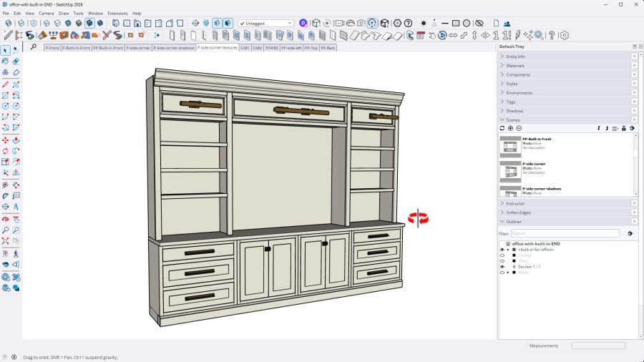Switch to the TOWER scene tab
Viewport: 644px width, 362px height.
tap(272, 48)
